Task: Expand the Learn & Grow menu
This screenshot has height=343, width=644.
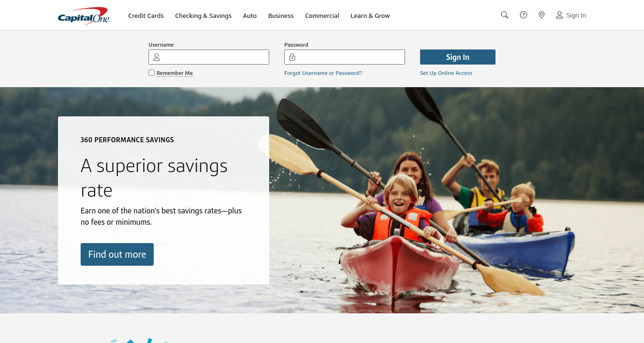Action: [370, 16]
